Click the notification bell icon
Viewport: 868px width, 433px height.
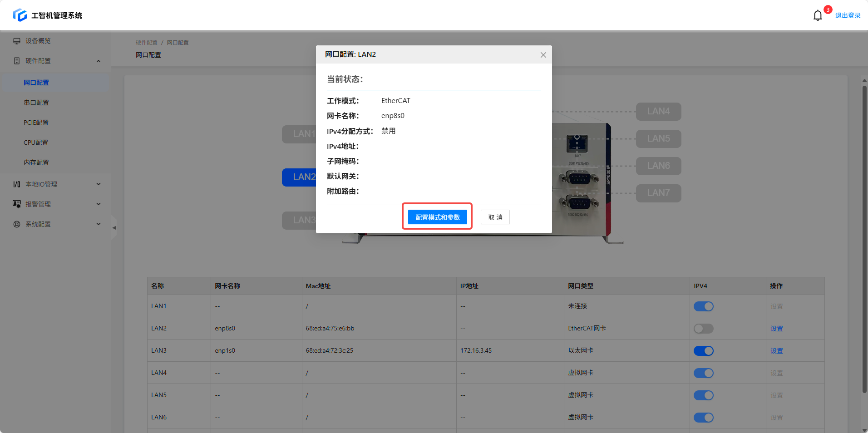818,15
